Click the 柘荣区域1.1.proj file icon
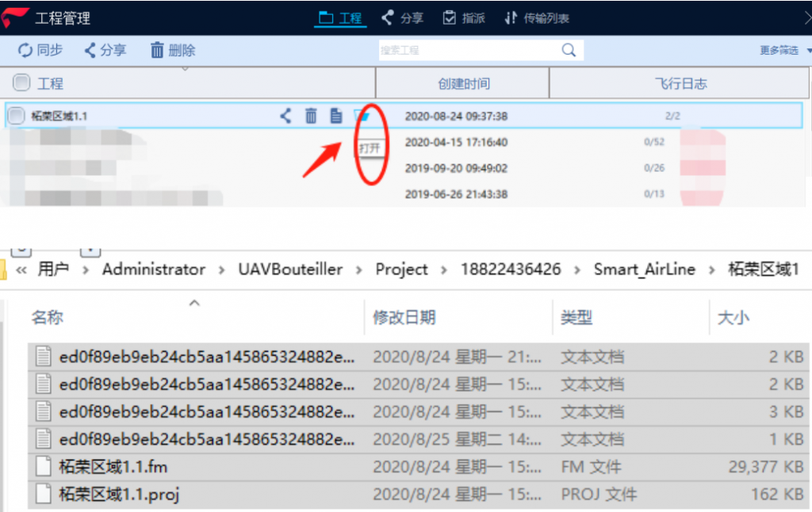 (44, 494)
